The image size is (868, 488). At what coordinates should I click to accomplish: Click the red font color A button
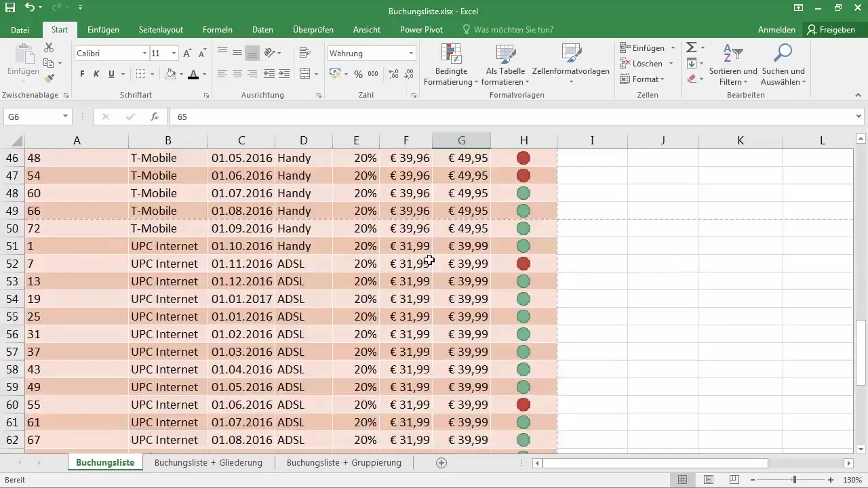point(193,74)
